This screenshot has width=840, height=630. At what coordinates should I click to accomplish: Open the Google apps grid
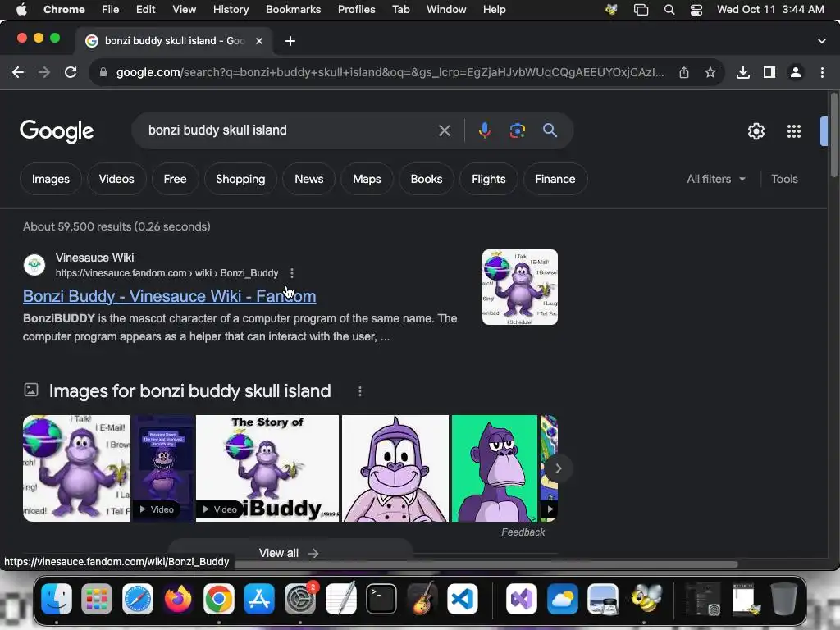pyautogui.click(x=794, y=131)
